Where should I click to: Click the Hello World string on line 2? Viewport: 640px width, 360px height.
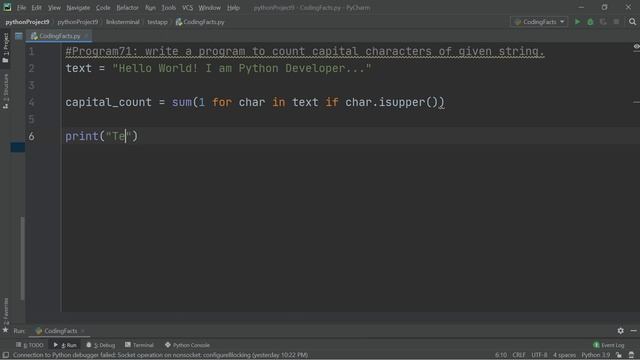242,68
